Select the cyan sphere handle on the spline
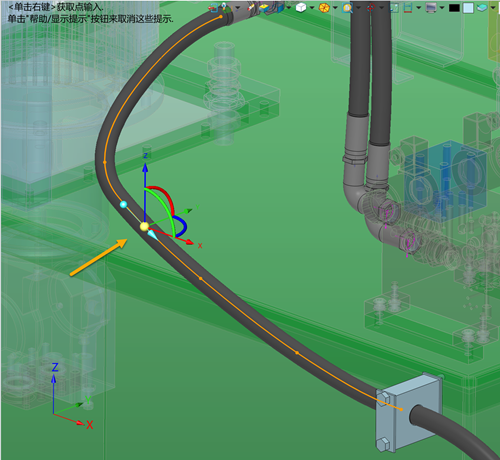The image size is (500, 460). point(123,204)
